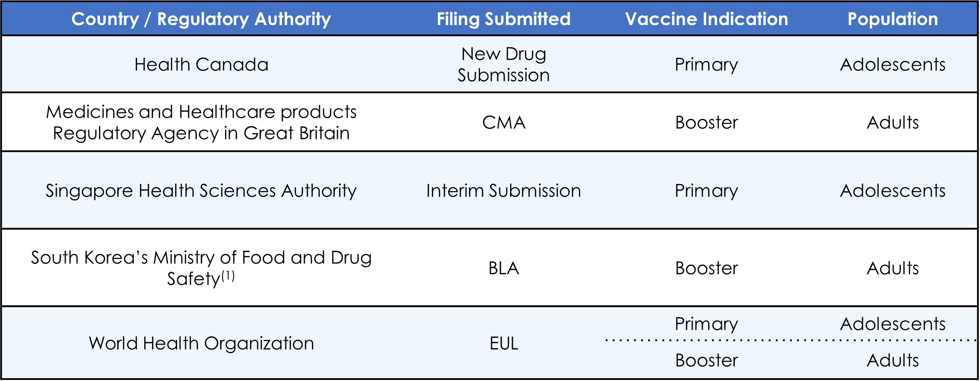Click Adolescents in the Health Canada row

(x=893, y=64)
